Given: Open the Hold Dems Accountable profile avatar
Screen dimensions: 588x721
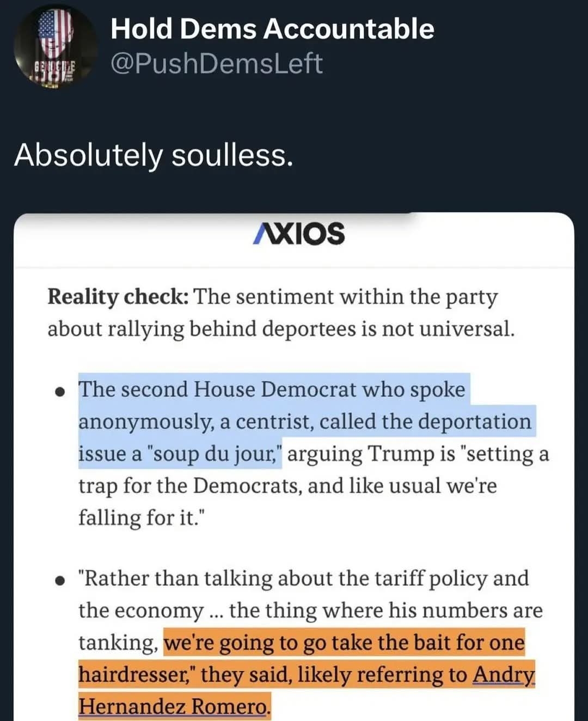Looking at the screenshot, I should [55, 47].
